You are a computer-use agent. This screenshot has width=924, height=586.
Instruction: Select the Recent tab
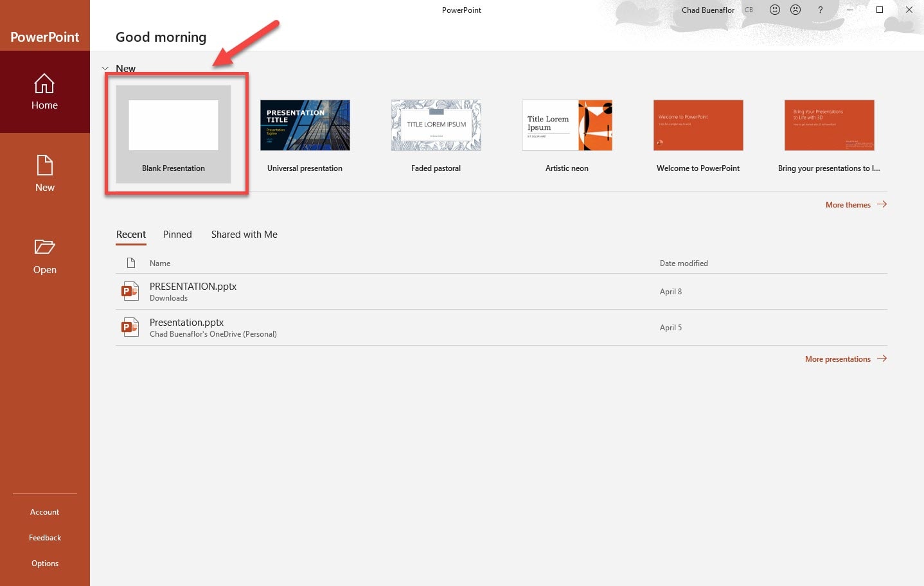pos(131,235)
